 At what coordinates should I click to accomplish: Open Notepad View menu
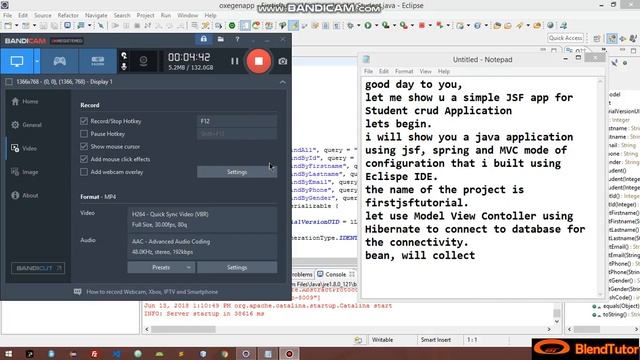tap(425, 71)
